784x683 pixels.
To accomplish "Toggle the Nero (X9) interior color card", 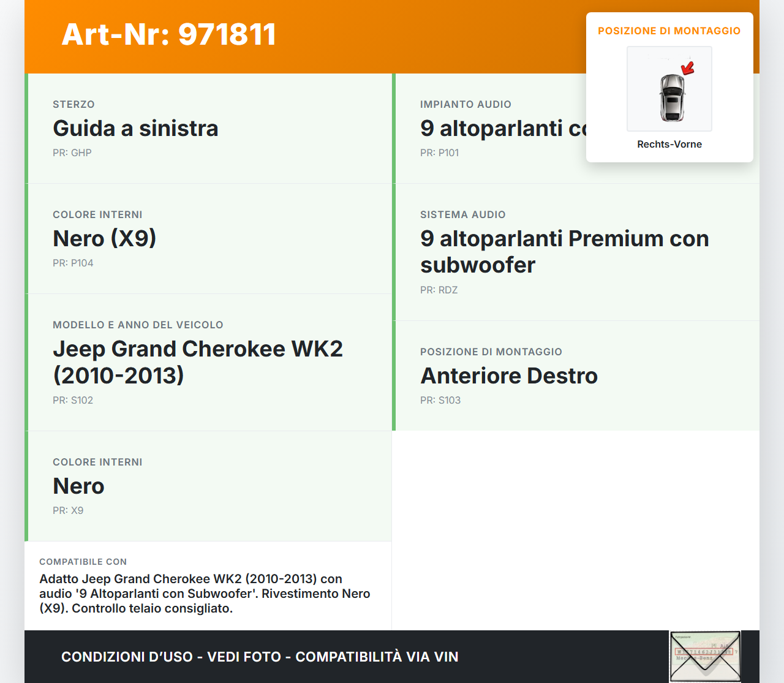I will [x=105, y=238].
